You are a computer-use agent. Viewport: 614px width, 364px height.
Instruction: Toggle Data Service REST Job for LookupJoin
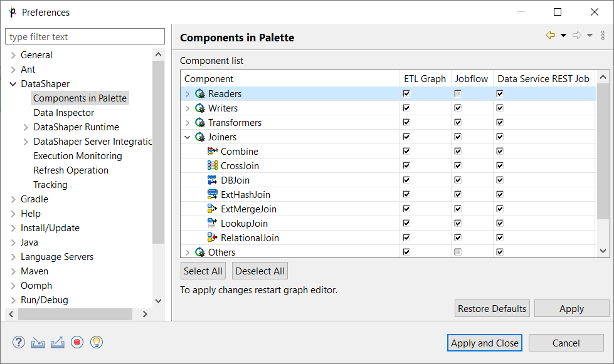tap(500, 224)
